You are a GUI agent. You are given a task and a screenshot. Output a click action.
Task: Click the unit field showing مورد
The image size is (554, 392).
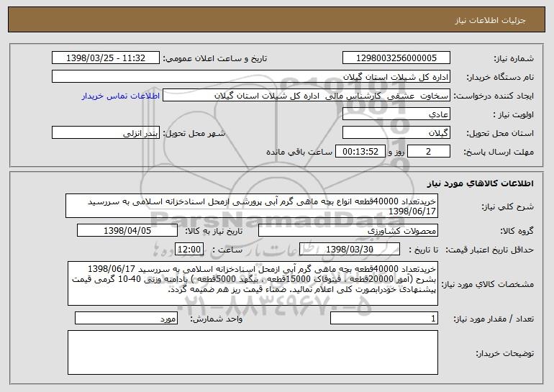pyautogui.click(x=126, y=318)
